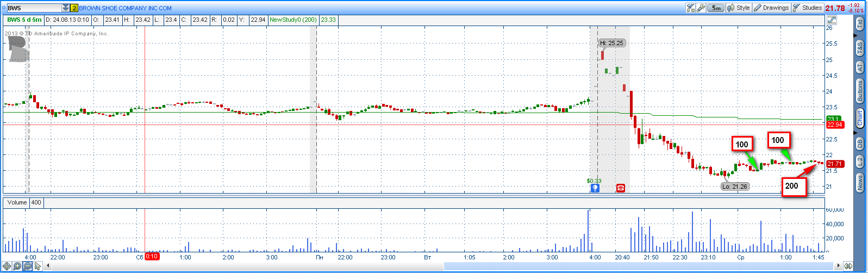Image resolution: width=868 pixels, height=273 pixels.
Task: Click the dividend $0.33 marker icon
Action: [595, 188]
